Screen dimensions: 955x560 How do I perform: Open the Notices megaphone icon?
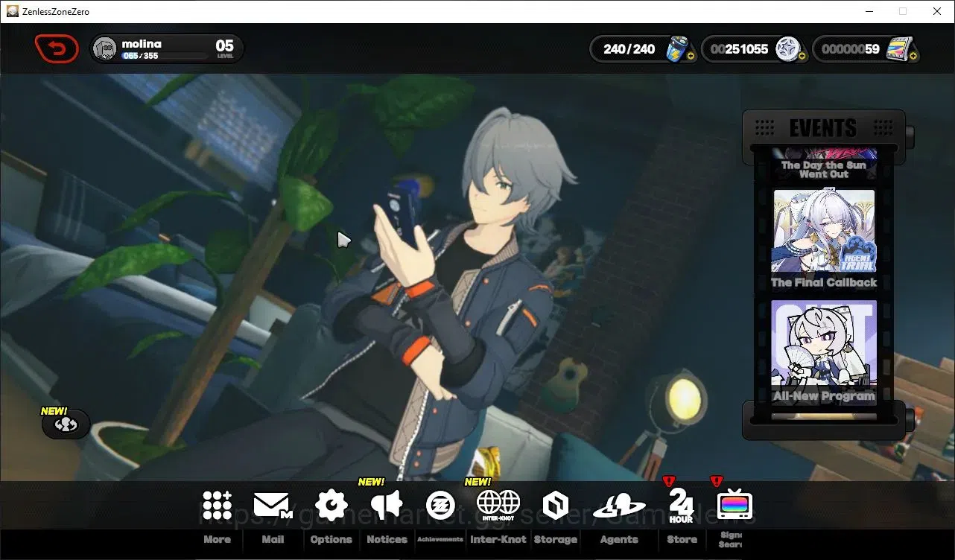click(x=387, y=505)
